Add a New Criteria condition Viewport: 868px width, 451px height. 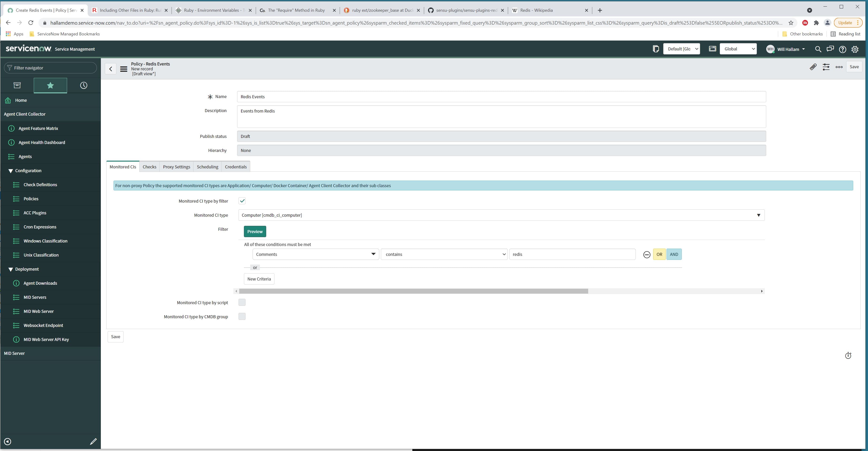click(x=259, y=279)
